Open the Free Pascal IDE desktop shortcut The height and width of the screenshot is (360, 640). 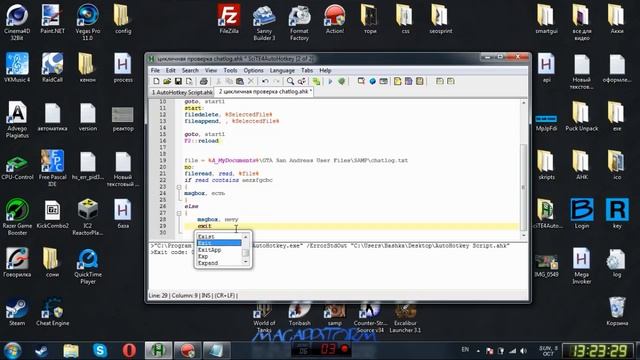[52, 168]
